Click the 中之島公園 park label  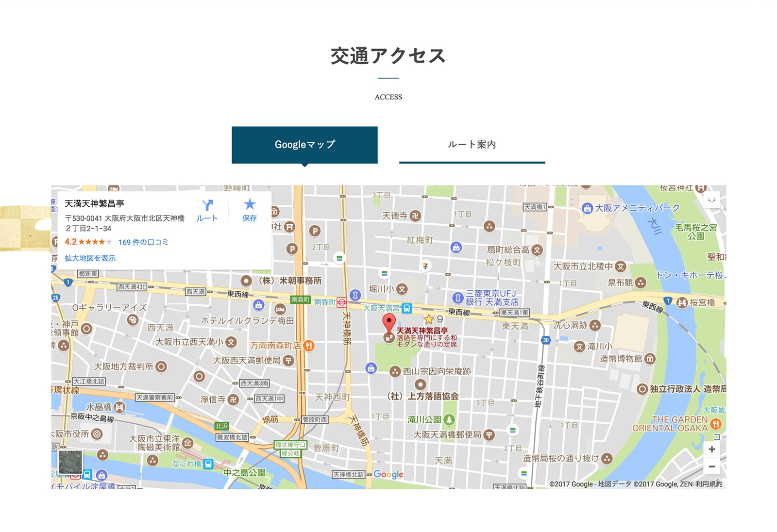(244, 472)
